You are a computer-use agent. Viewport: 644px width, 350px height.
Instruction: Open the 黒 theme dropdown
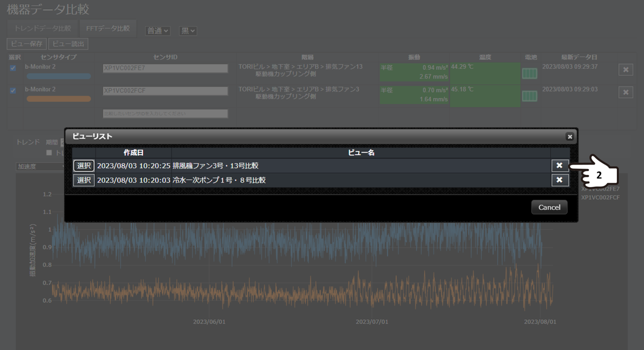[188, 31]
